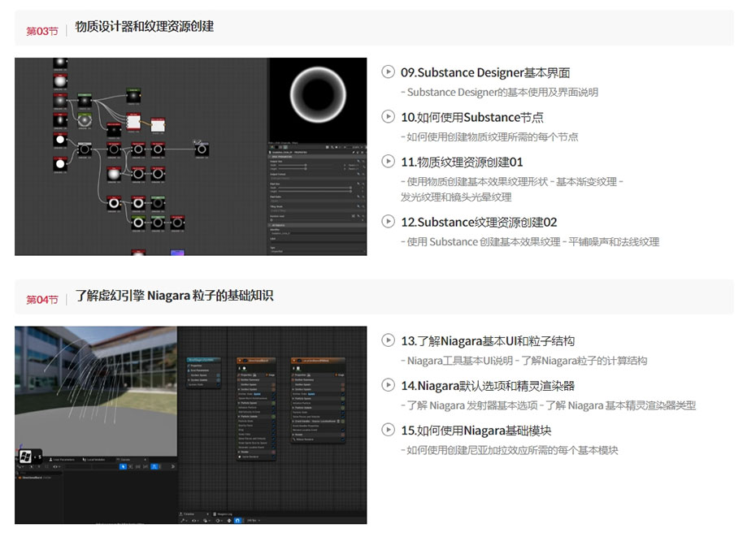Open lesson title 10.如何使用Substance节点
The width and height of the screenshot is (756, 537).
point(472,118)
